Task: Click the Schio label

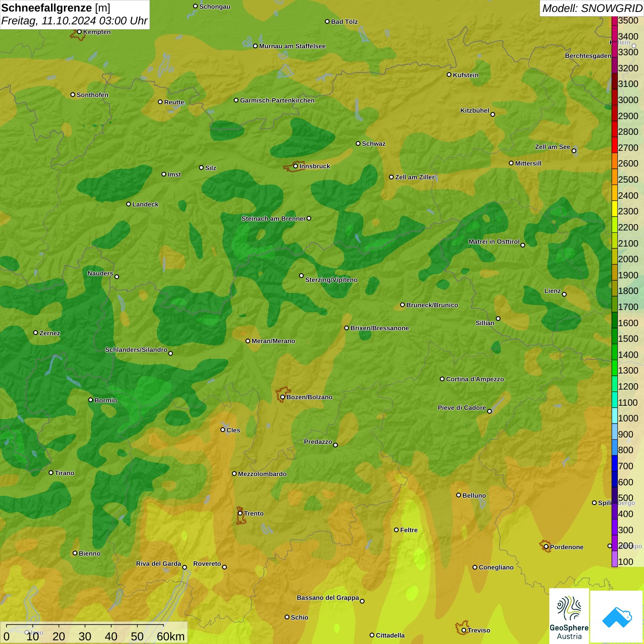Action: 299,617
